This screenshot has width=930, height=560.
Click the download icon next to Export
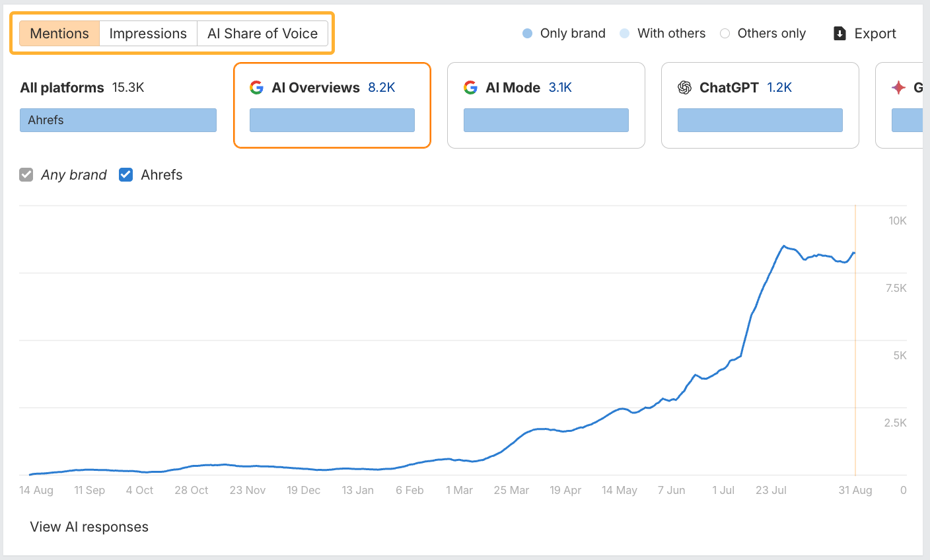tap(839, 33)
